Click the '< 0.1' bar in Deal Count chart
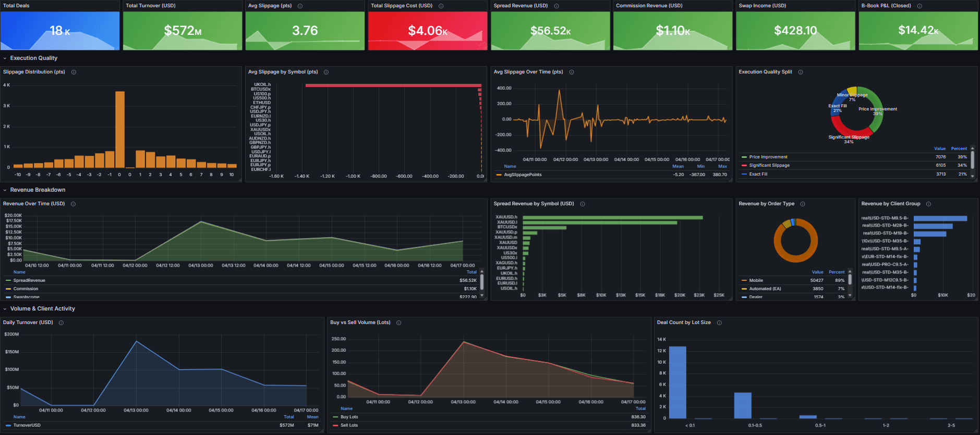The height and width of the screenshot is (435, 980). (x=677, y=382)
